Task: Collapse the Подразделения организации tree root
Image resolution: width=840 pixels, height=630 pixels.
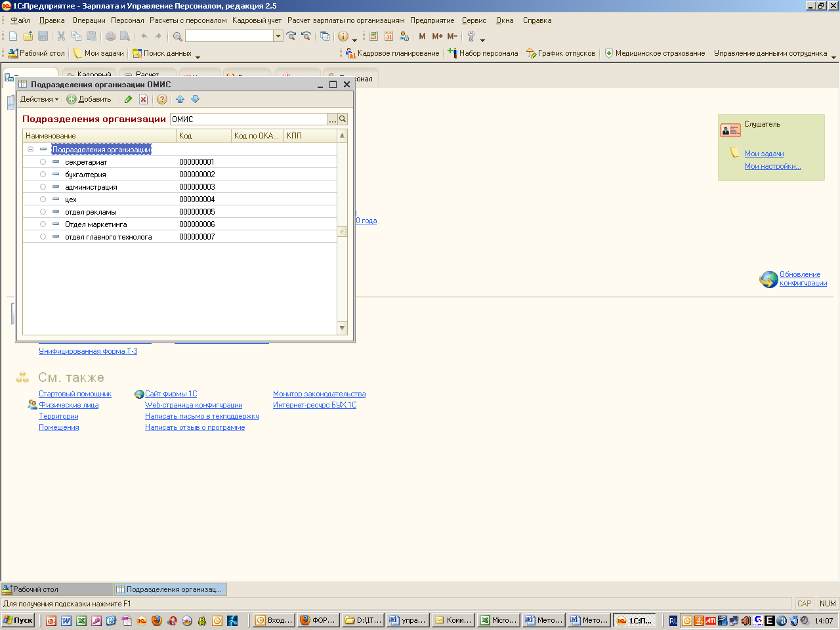Action: (30, 150)
